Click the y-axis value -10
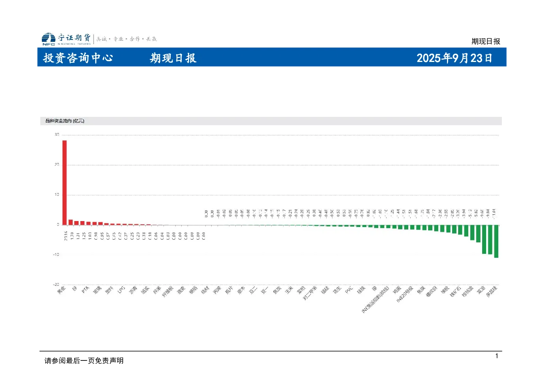The image size is (554, 392). pyautogui.click(x=56, y=254)
